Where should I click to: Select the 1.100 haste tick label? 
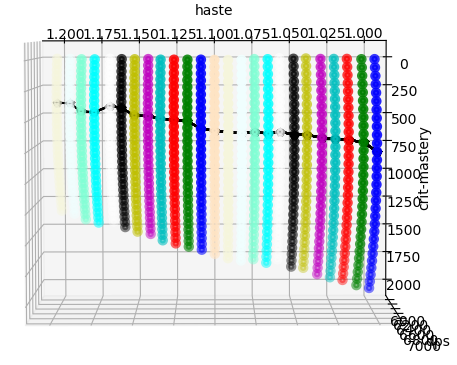click(x=214, y=34)
